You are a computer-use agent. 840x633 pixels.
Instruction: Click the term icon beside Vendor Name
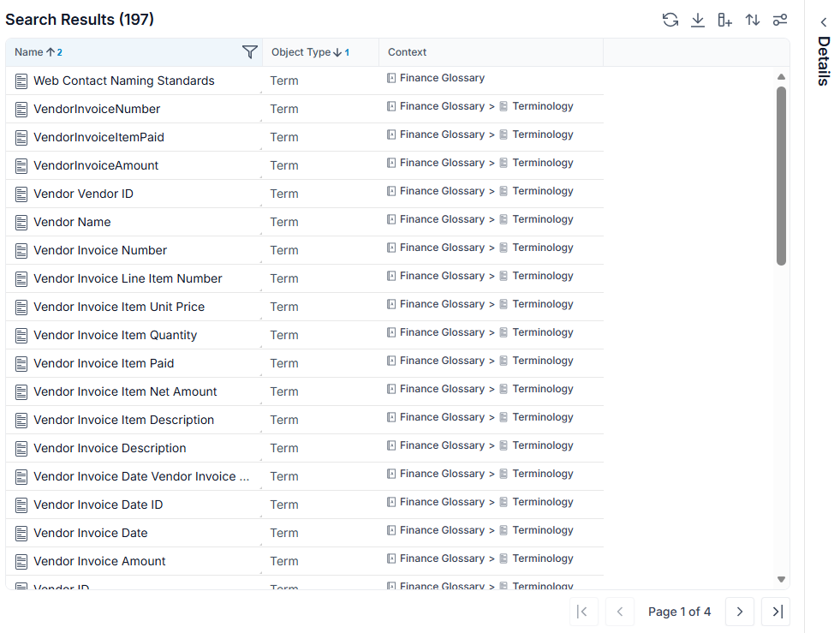pos(21,223)
